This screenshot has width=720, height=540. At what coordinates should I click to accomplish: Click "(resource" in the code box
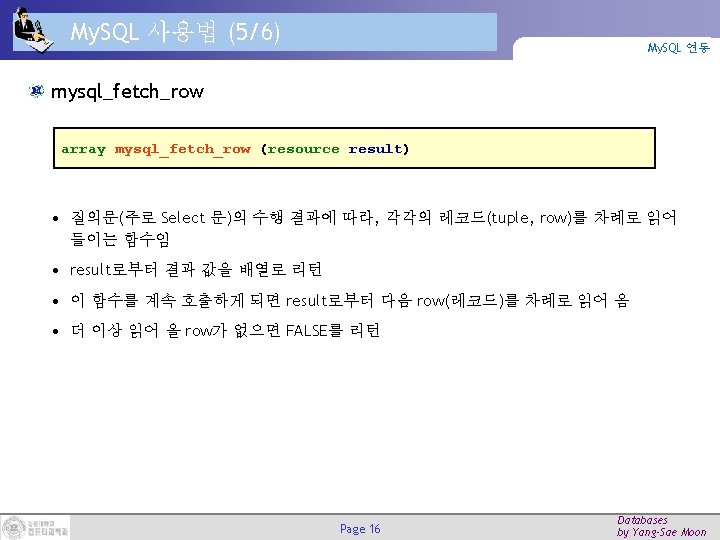[300, 149]
